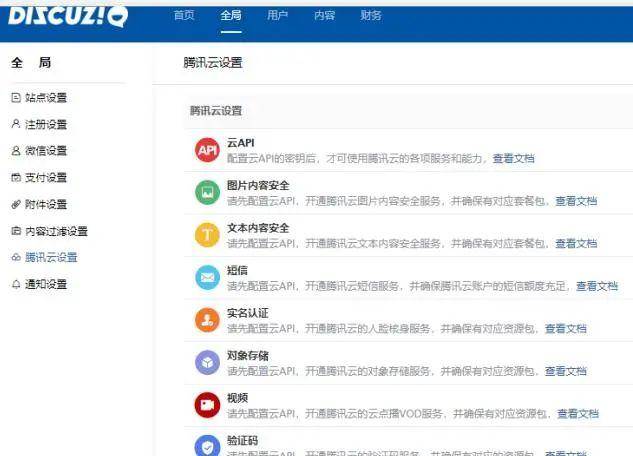Open 查看文档 link for 文本内容安全

(576, 243)
